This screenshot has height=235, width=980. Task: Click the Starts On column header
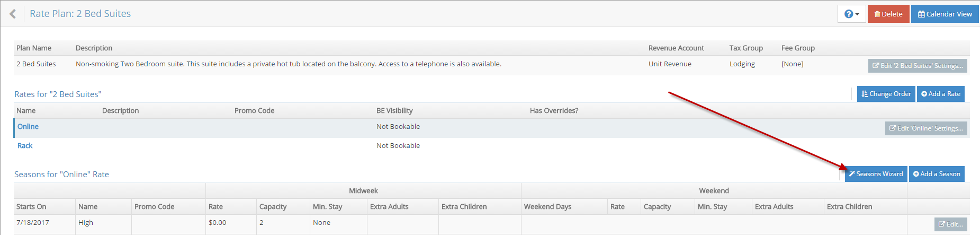point(31,207)
